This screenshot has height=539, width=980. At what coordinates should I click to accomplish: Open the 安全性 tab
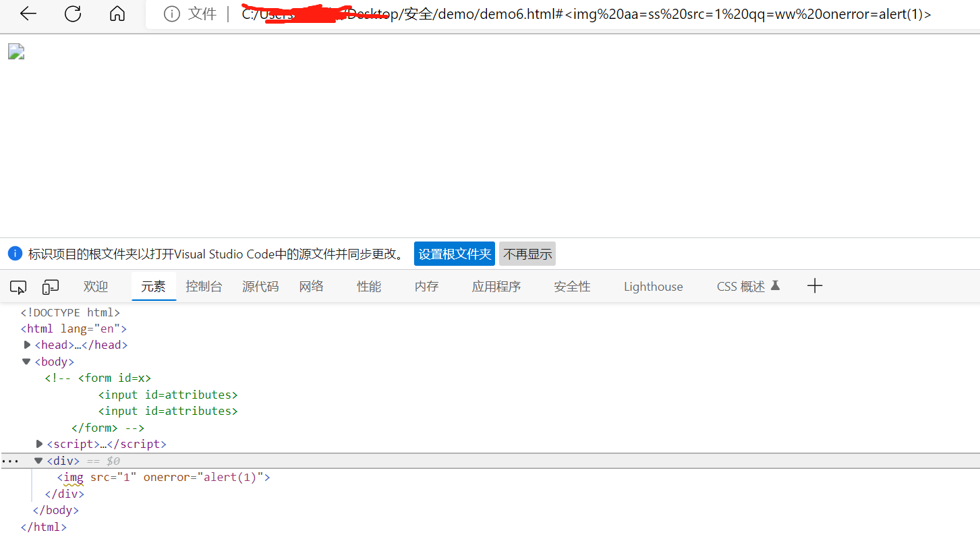click(572, 287)
